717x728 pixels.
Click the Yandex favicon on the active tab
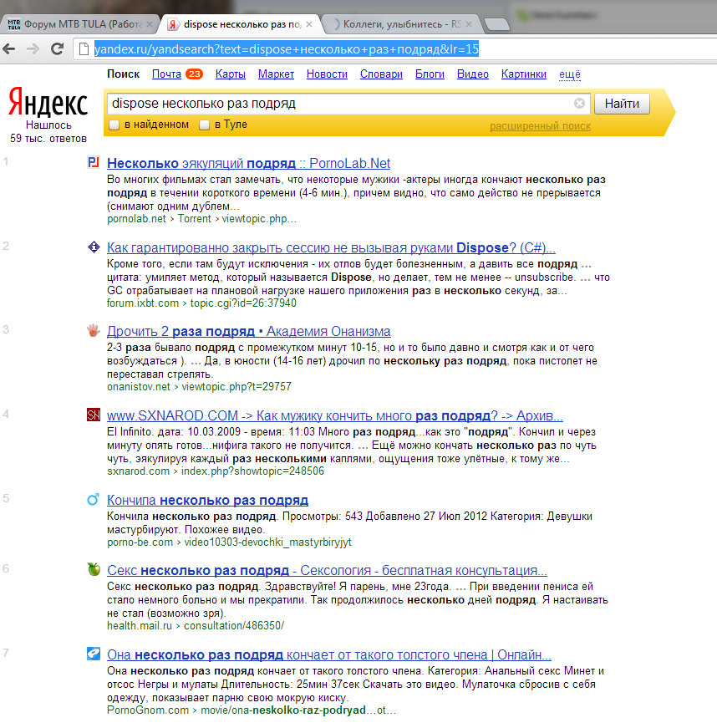pyautogui.click(x=172, y=24)
